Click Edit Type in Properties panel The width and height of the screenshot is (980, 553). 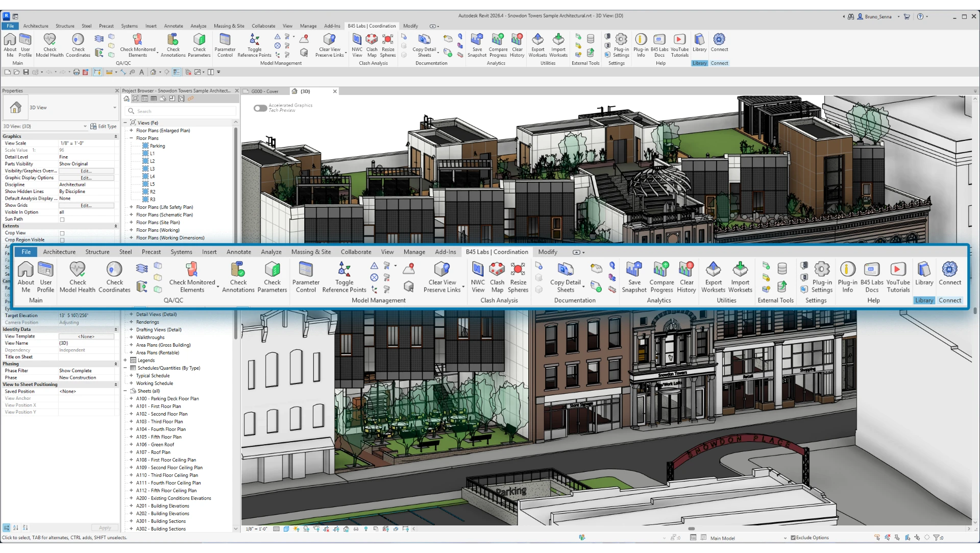[x=104, y=127]
